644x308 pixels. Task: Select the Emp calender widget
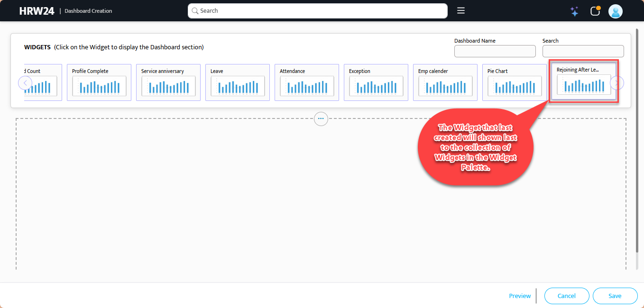(x=445, y=82)
